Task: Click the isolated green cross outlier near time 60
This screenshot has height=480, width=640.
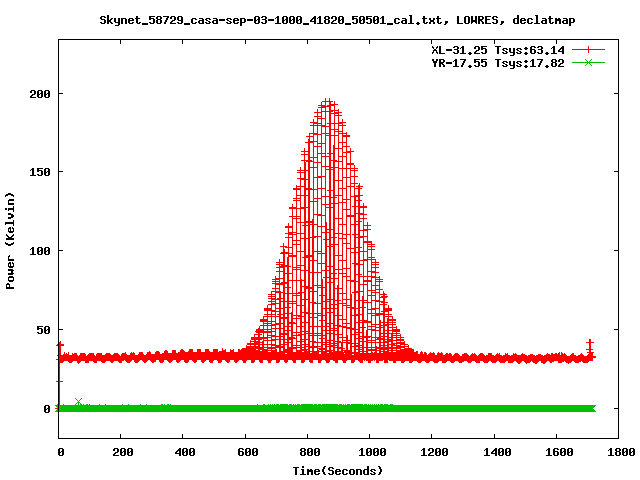Action: pos(79,402)
